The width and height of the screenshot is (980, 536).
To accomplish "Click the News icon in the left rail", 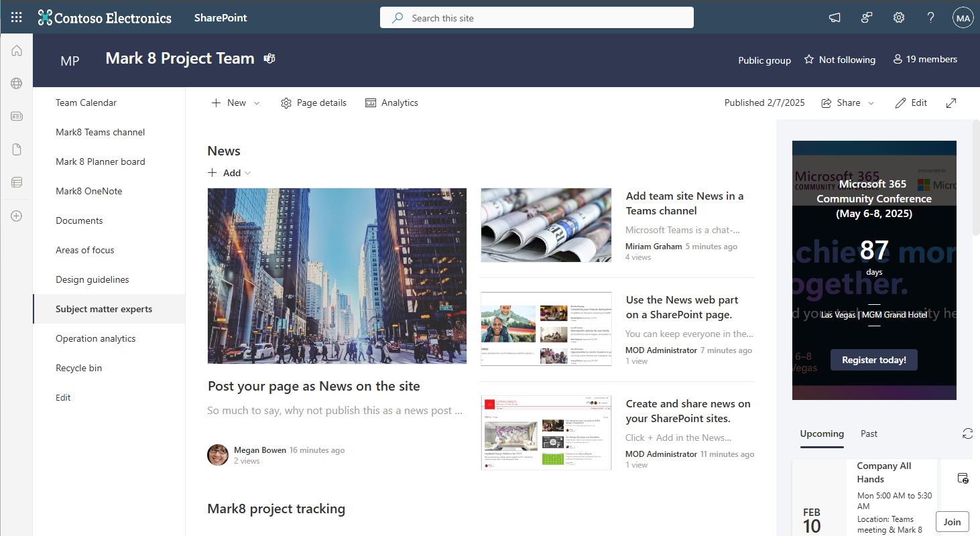I will point(16,116).
